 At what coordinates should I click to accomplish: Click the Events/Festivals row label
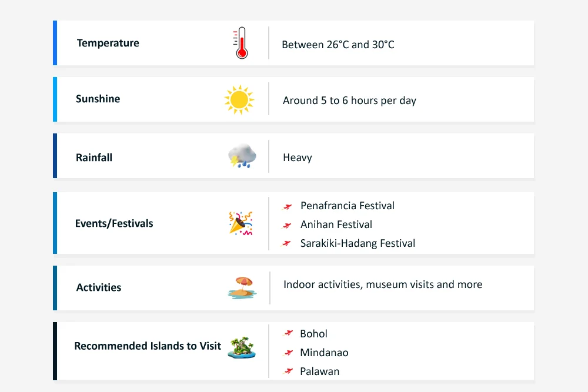[x=114, y=223]
